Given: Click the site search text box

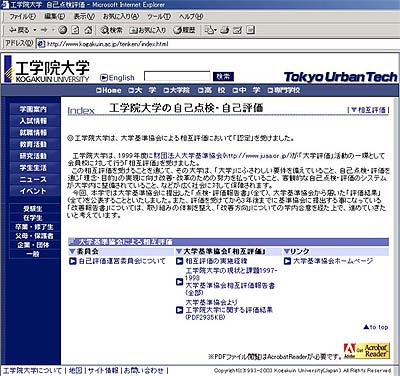Looking at the screenshot, I should click(177, 76).
